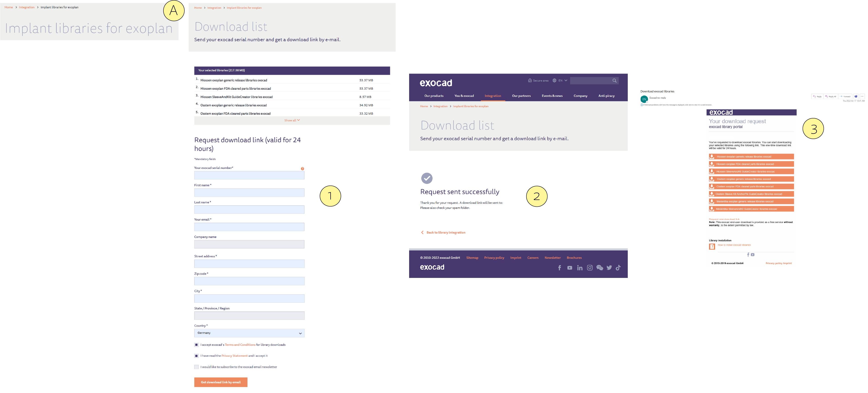Download Hiossen exoplan generic release libraries from email
The width and height of the screenshot is (868, 393).
pos(751,157)
